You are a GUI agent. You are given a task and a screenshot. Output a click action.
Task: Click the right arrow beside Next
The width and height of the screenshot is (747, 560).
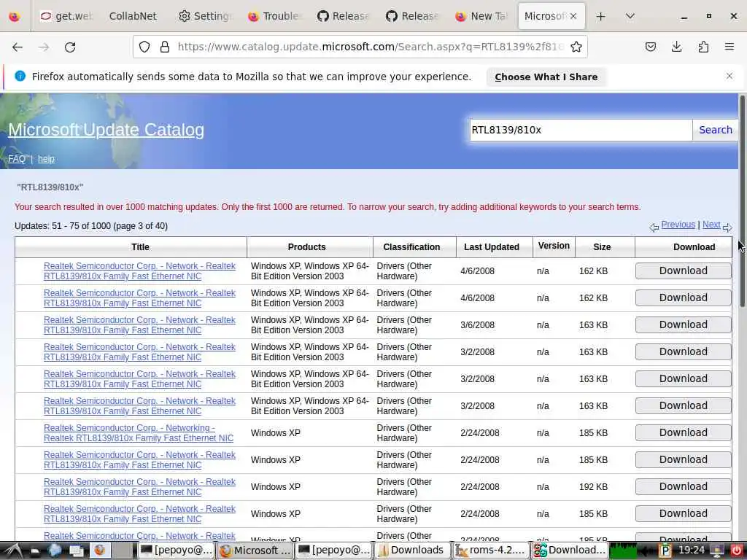(x=727, y=227)
